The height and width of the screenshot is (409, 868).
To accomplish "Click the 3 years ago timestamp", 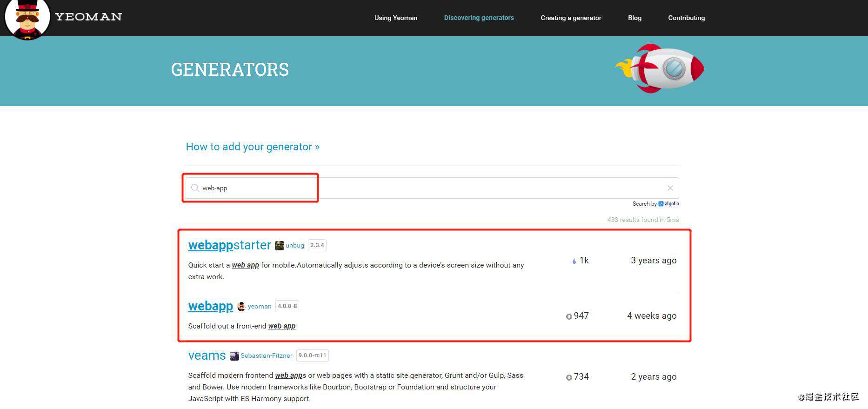I will pyautogui.click(x=654, y=260).
